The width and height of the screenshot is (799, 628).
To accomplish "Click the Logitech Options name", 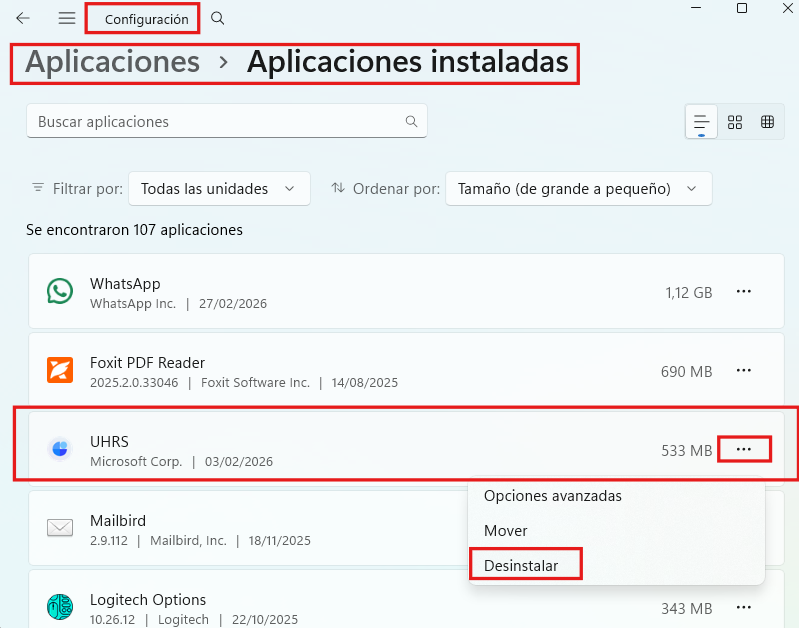I will pyautogui.click(x=148, y=599).
